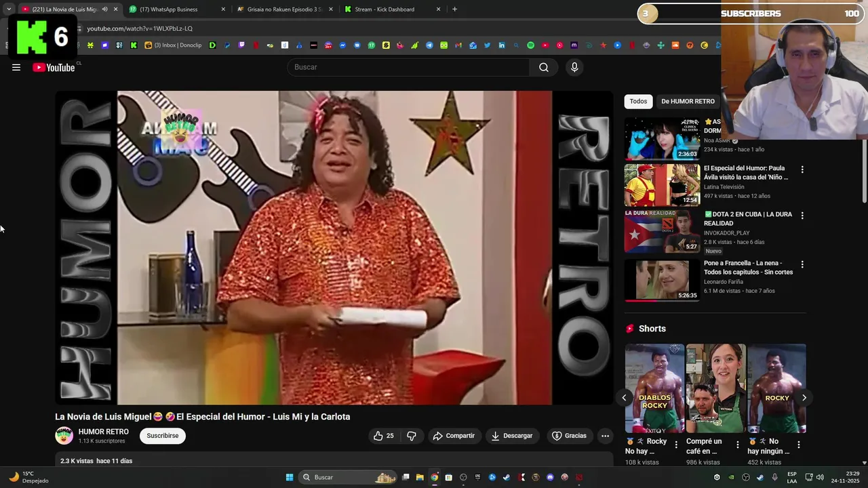Click the Windows taskbar Buscar search box

point(349,477)
